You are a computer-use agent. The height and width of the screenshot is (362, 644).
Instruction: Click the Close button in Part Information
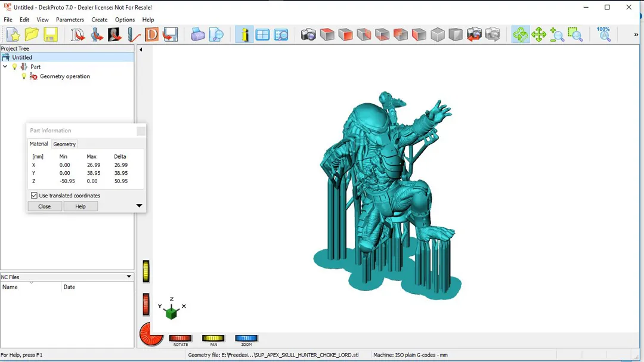[x=44, y=206]
